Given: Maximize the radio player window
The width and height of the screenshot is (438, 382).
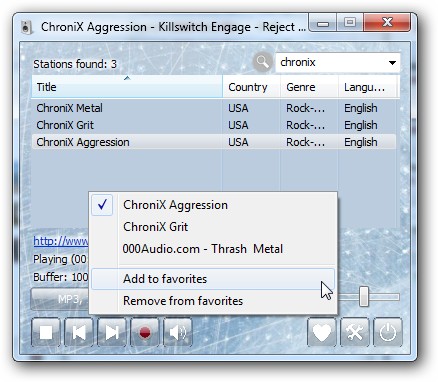Looking at the screenshot, I should tap(350, 23).
